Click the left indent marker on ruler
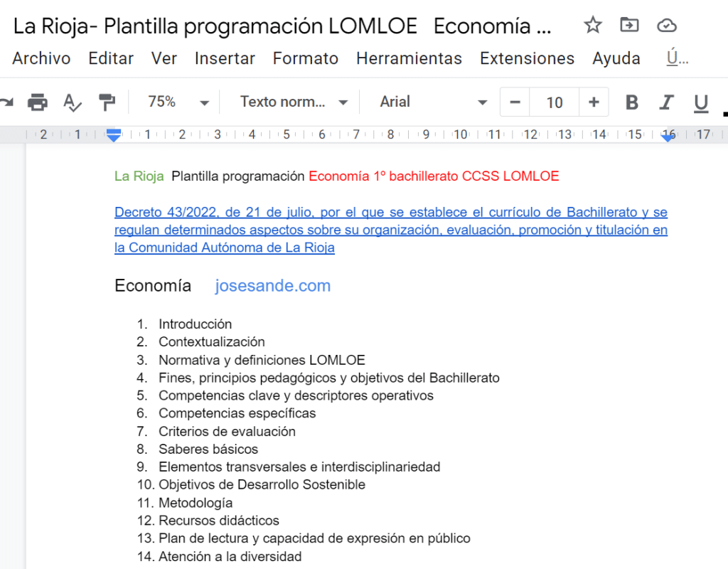The height and width of the screenshot is (569, 728). 114,137
